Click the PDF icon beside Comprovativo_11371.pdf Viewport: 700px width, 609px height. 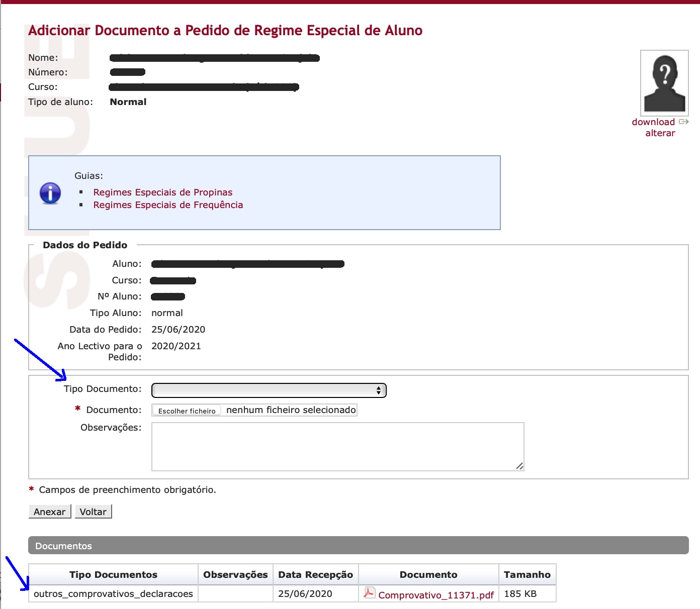click(x=369, y=593)
